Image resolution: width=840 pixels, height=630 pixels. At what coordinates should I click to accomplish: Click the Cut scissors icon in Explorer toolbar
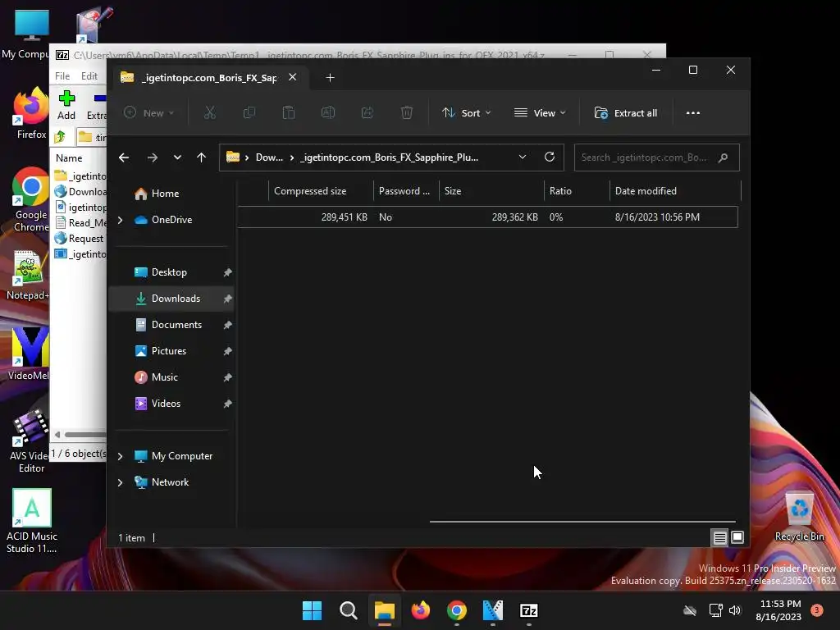[209, 112]
